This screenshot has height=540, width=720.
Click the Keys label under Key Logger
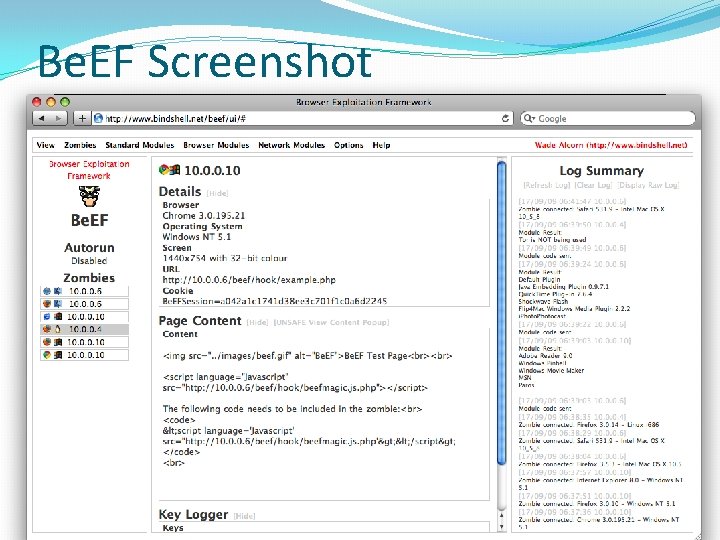coord(173,528)
